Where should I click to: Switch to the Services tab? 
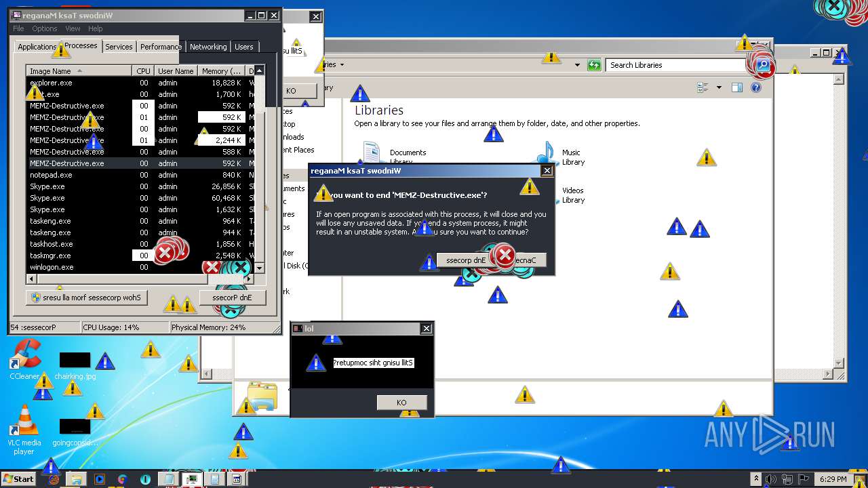119,47
